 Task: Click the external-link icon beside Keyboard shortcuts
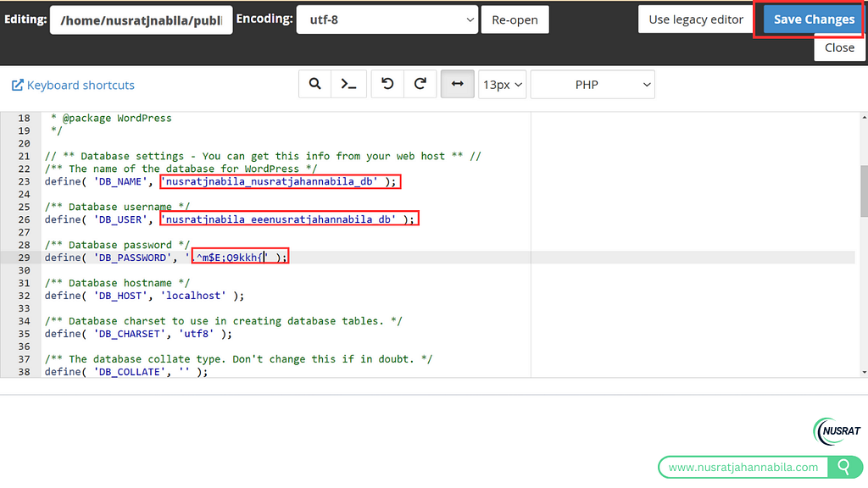click(18, 85)
